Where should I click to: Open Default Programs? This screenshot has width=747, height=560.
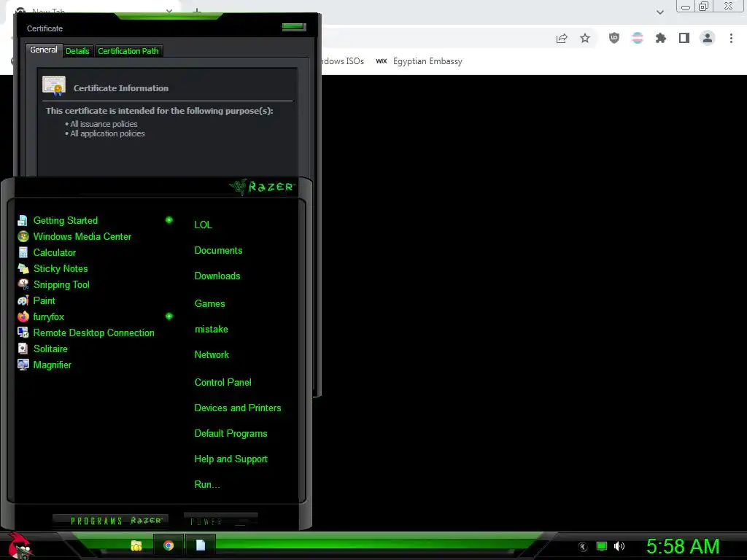tap(231, 434)
